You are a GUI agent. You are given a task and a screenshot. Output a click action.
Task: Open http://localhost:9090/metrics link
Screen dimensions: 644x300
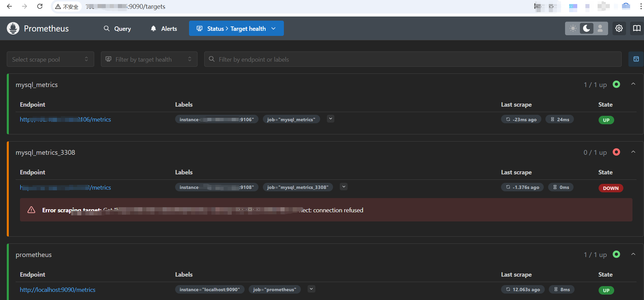(x=58, y=290)
